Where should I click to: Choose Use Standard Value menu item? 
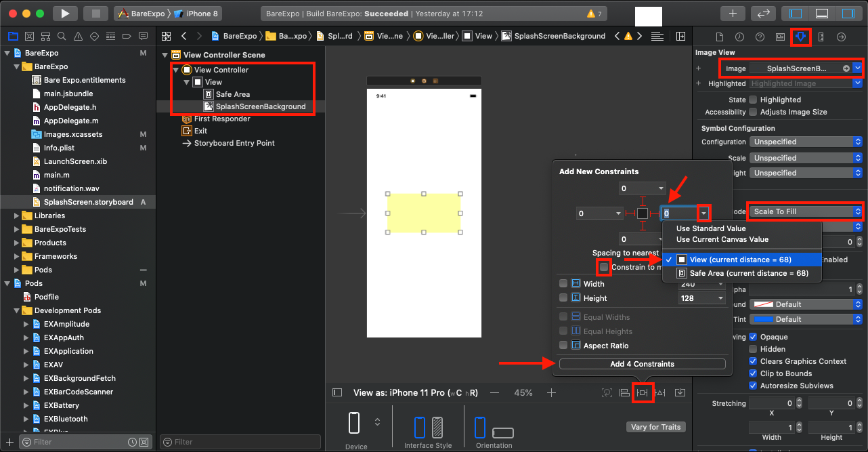(710, 228)
